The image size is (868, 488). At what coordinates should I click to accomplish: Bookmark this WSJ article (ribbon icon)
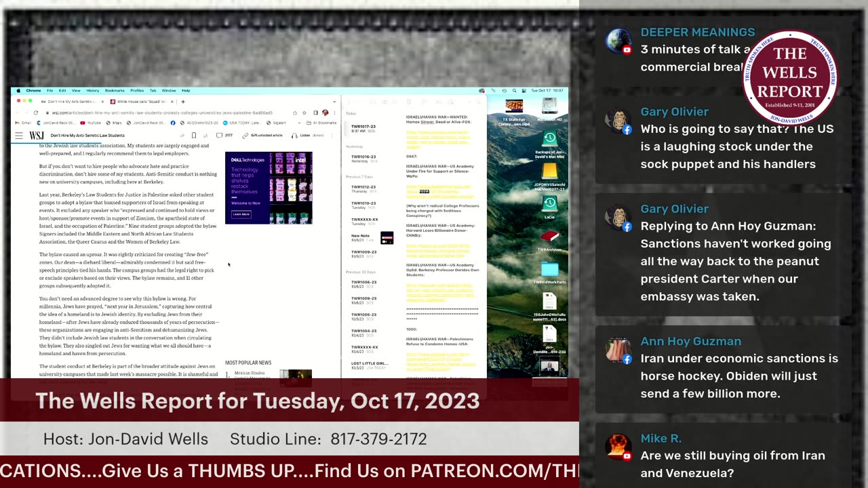pyautogui.click(x=193, y=136)
